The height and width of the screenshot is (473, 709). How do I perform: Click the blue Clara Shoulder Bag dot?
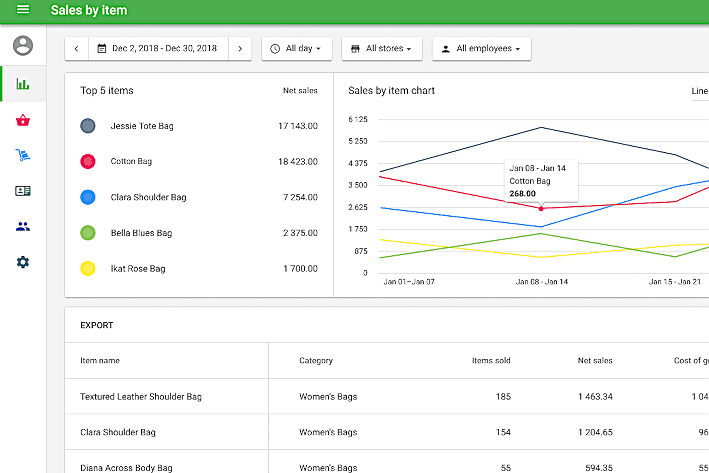[x=88, y=197]
